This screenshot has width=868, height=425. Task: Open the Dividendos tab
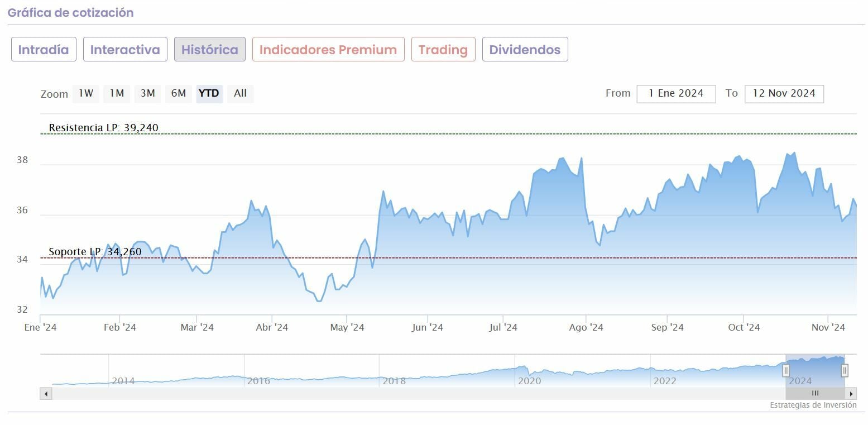click(x=525, y=50)
